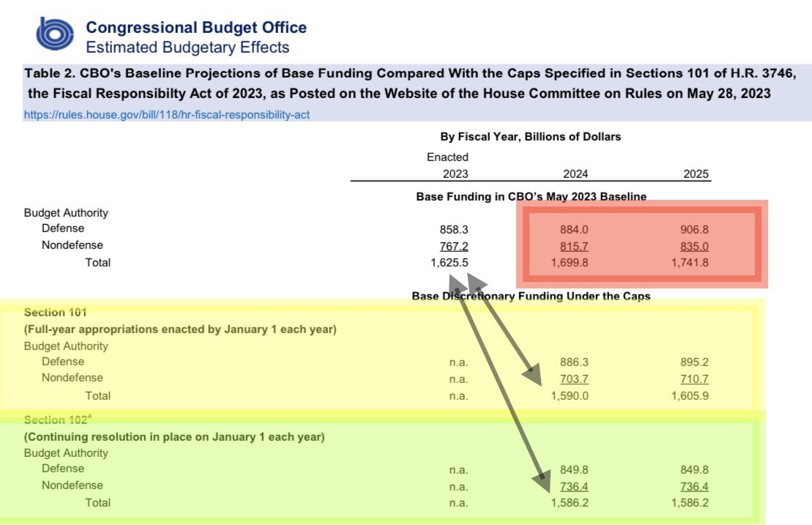Image resolution: width=812 pixels, height=525 pixels.
Task: Click the Congressional Budget Office logo
Action: (x=55, y=34)
